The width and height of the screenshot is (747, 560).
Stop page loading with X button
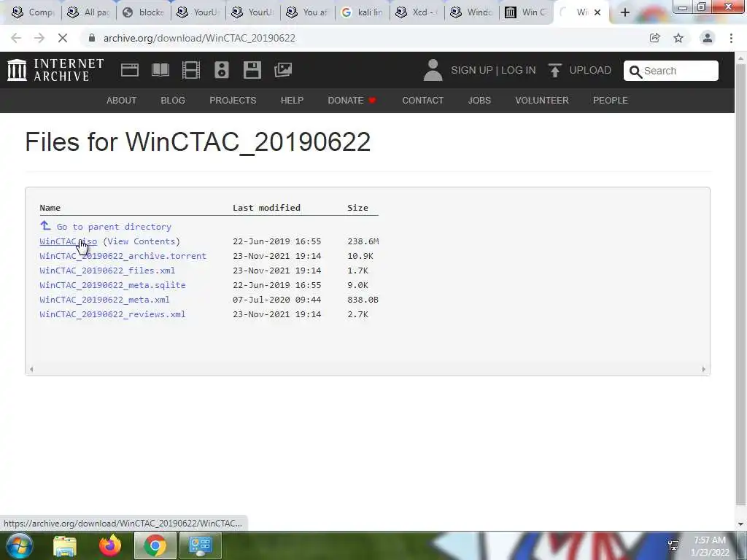[x=63, y=38]
